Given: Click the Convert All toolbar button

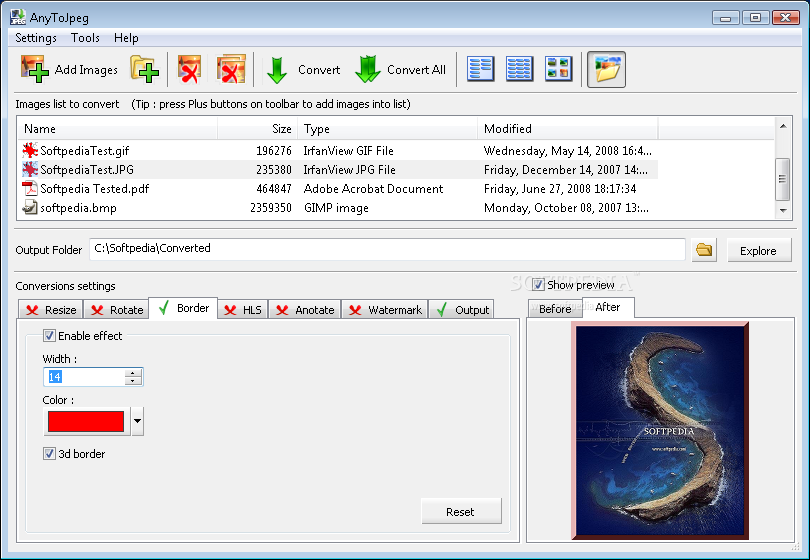Looking at the screenshot, I should coord(400,69).
